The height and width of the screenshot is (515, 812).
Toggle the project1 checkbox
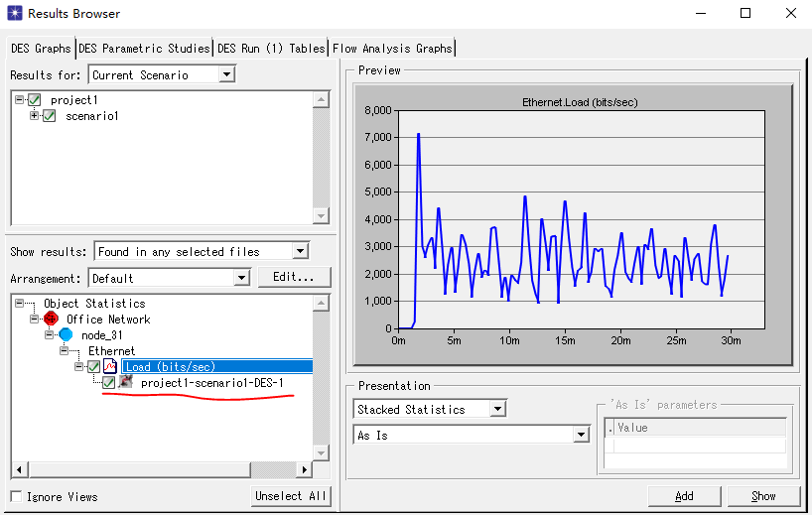click(x=34, y=99)
